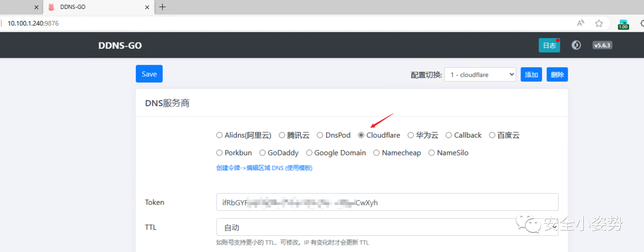Select the 华为云 radio option
The height and width of the screenshot is (252, 644).
411,135
